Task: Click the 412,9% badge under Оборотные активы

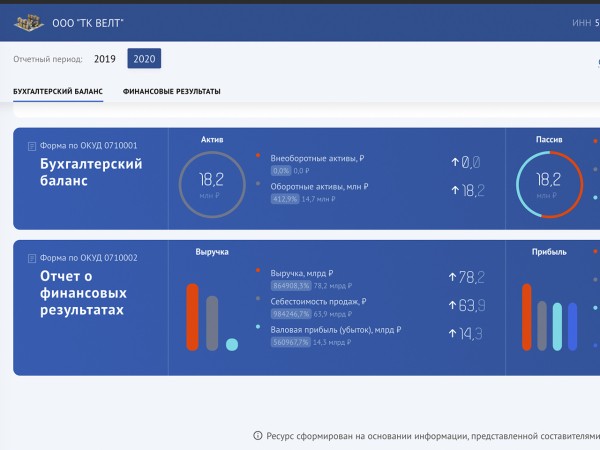Action: pyautogui.click(x=285, y=199)
